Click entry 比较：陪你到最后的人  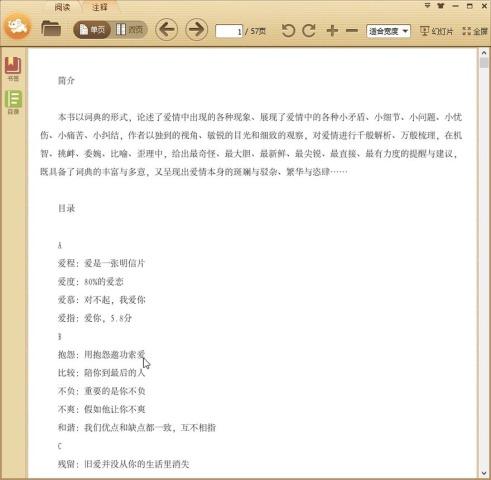pyautogui.click(x=101, y=373)
